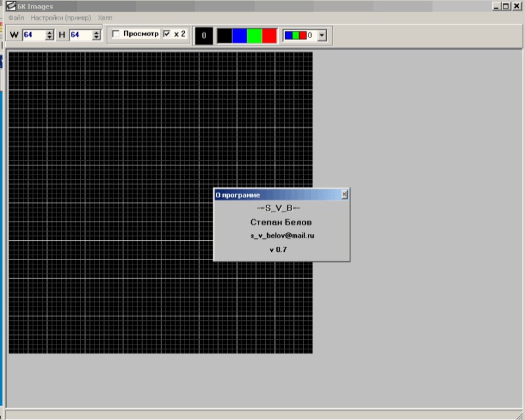Viewport: 525px width, 420px height.
Task: Open the Настройки (пример) menu
Action: coord(61,18)
